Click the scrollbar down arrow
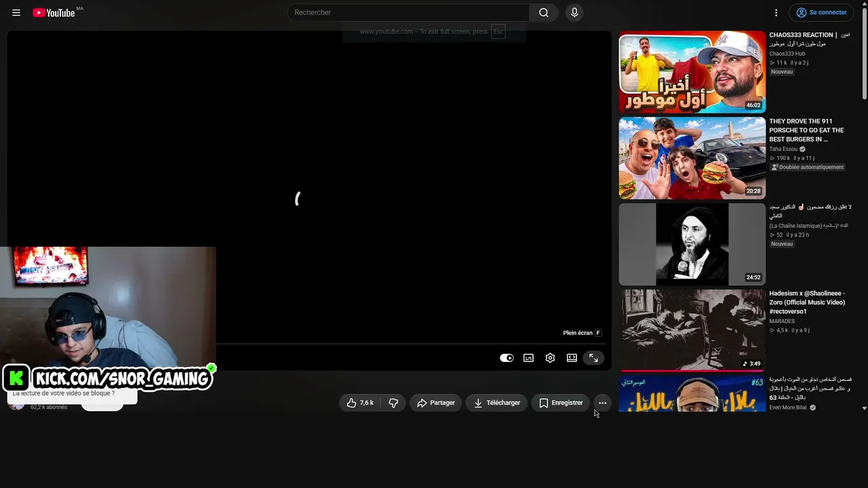The width and height of the screenshot is (868, 488). (864, 408)
